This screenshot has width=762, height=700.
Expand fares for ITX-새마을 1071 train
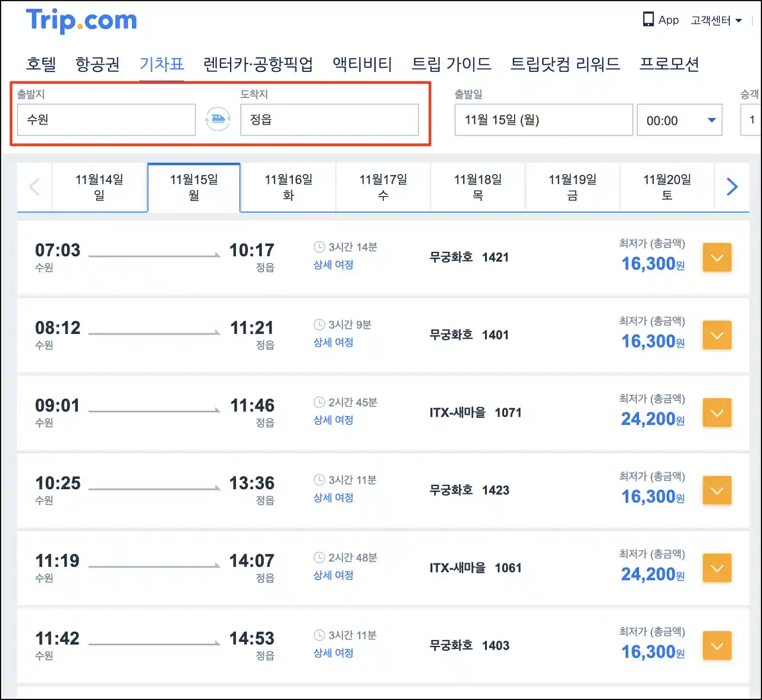pyautogui.click(x=717, y=413)
